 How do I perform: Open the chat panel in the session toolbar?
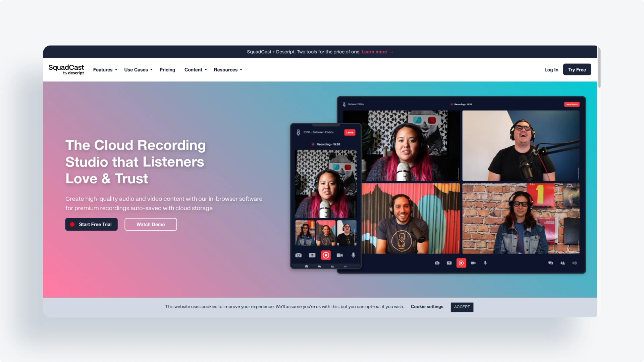(550, 263)
